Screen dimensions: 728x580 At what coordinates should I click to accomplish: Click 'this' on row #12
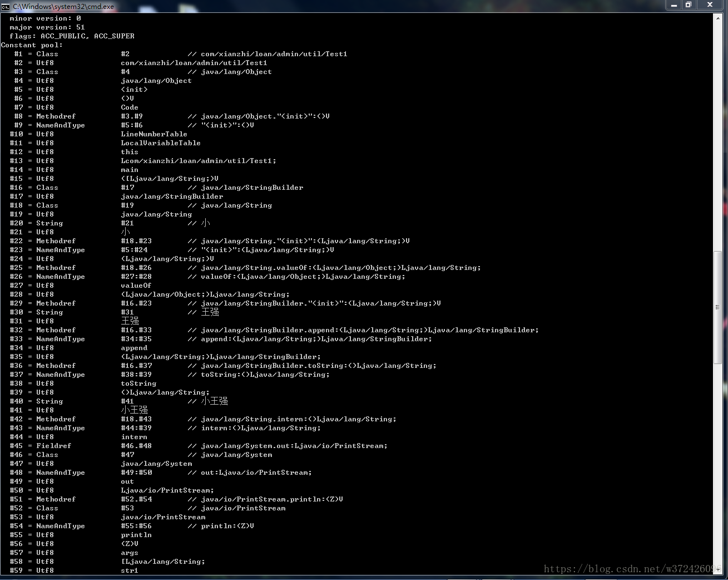click(x=130, y=152)
